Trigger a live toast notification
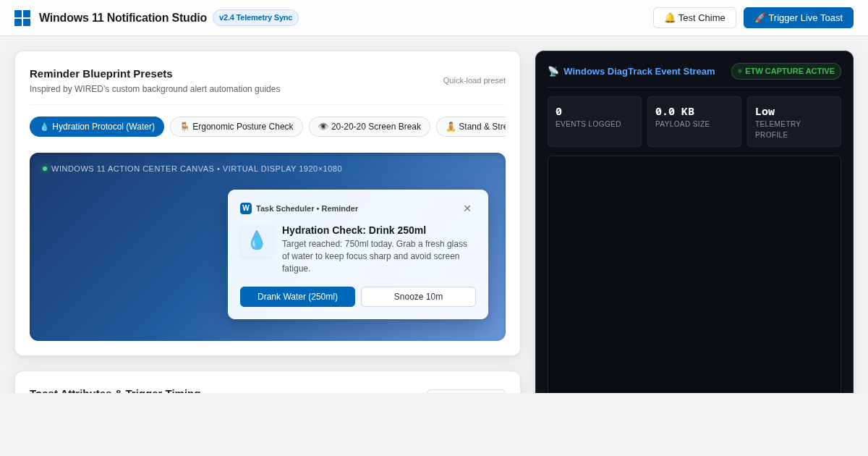Viewport: 868px width, 456px height. (799, 18)
